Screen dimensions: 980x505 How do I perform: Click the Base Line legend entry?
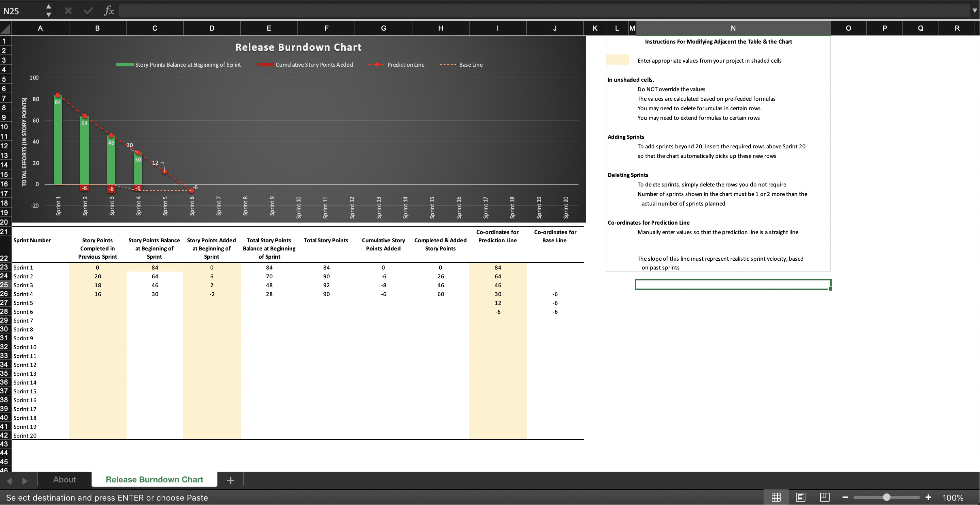[x=461, y=65]
